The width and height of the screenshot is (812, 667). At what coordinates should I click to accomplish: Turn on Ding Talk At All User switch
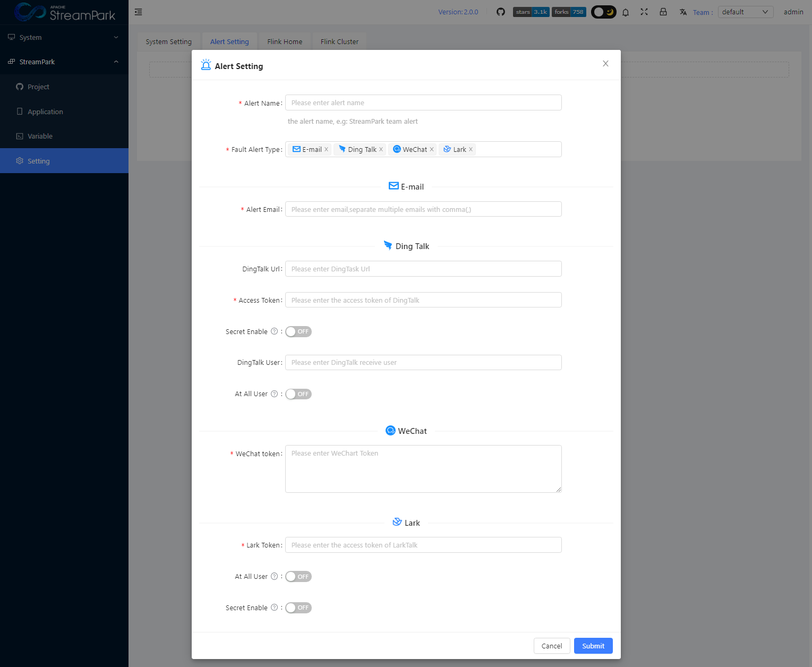(298, 394)
